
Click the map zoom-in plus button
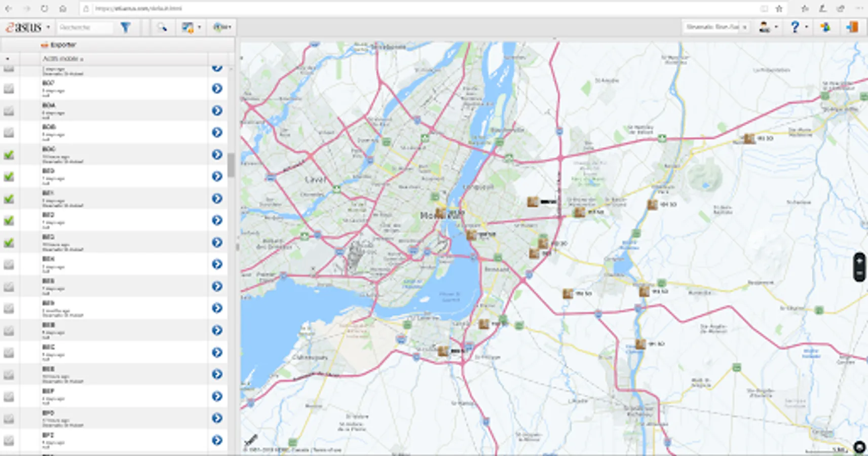[859, 260]
